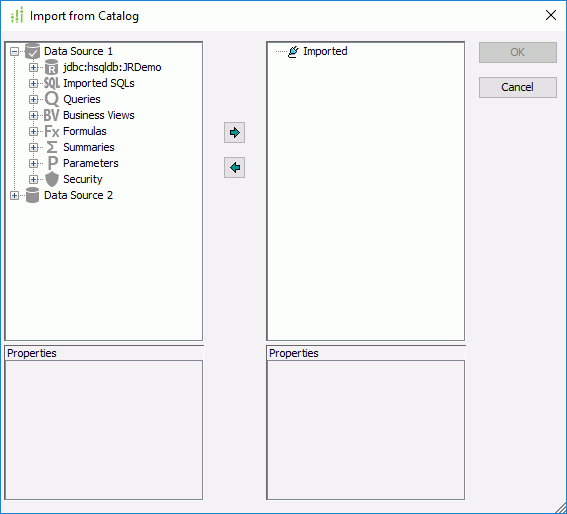
Task: Expand the Summaries node
Action: pos(33,147)
